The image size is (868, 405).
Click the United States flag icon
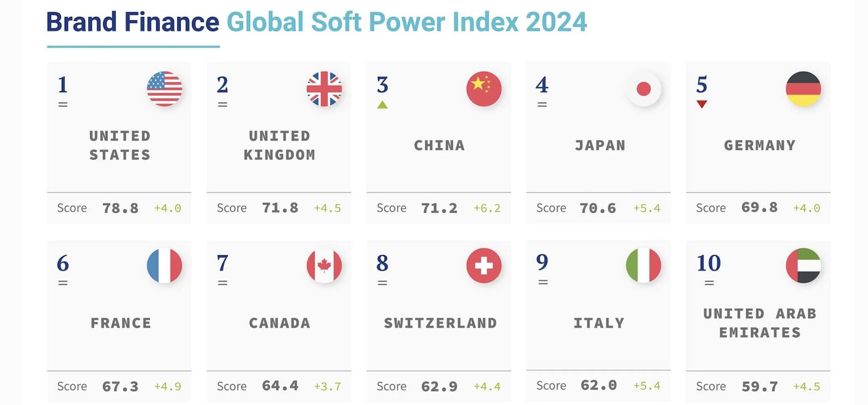tap(165, 89)
